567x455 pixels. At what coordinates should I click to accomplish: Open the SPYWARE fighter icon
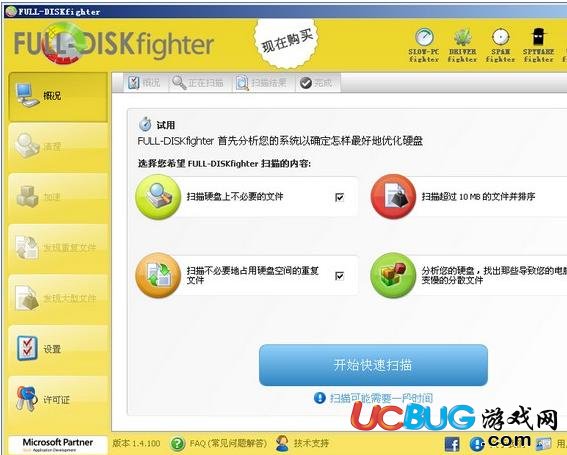(x=538, y=45)
